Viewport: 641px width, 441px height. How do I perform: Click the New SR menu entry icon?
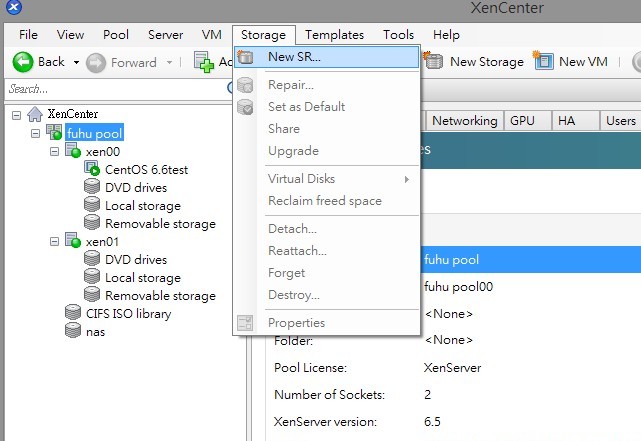(x=245, y=57)
